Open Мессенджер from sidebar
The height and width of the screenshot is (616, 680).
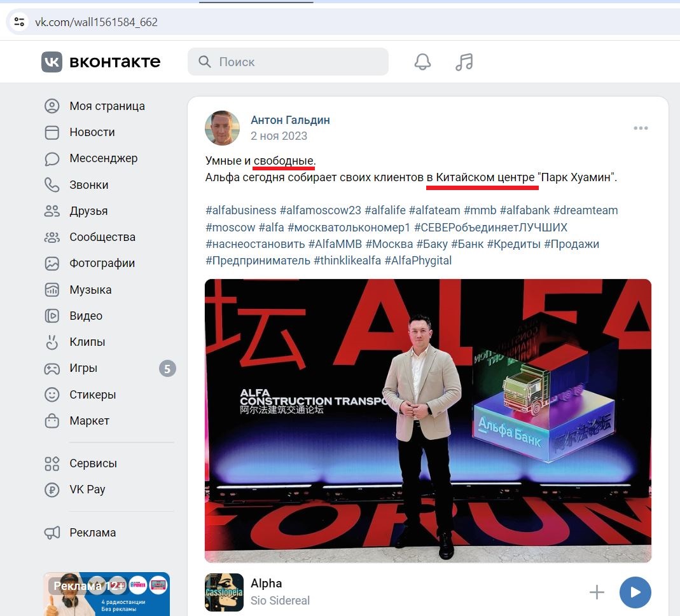(x=103, y=159)
